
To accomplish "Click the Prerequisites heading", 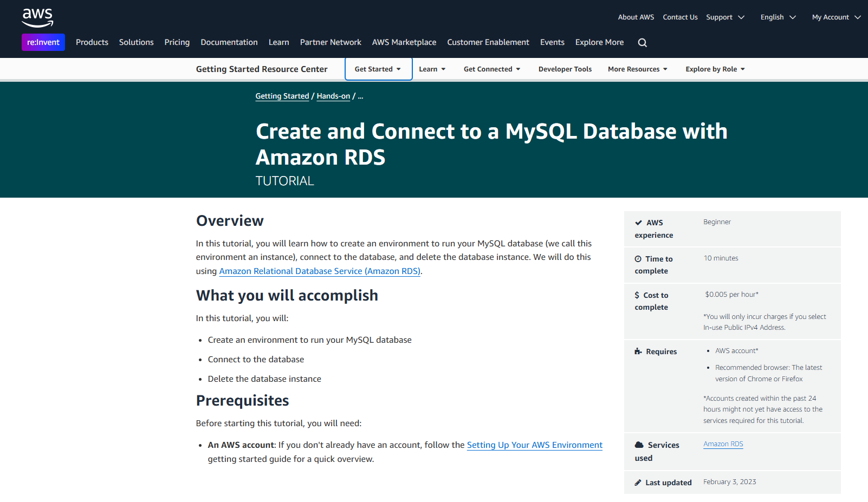I will click(242, 401).
